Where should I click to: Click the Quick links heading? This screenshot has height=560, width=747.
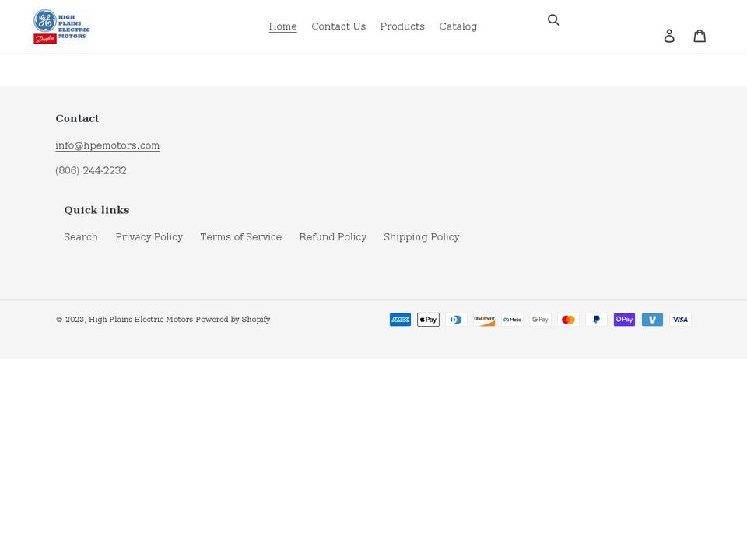coord(96,210)
